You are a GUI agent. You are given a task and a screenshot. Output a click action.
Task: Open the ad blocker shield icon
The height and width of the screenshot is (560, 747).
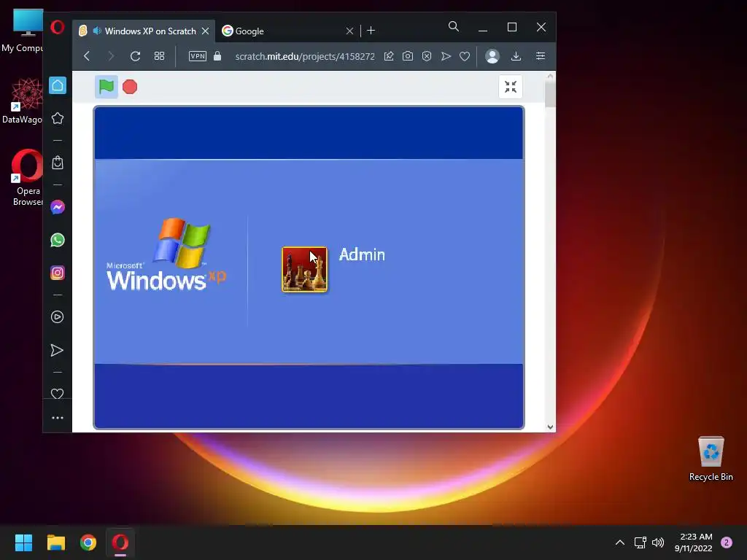pyautogui.click(x=427, y=56)
